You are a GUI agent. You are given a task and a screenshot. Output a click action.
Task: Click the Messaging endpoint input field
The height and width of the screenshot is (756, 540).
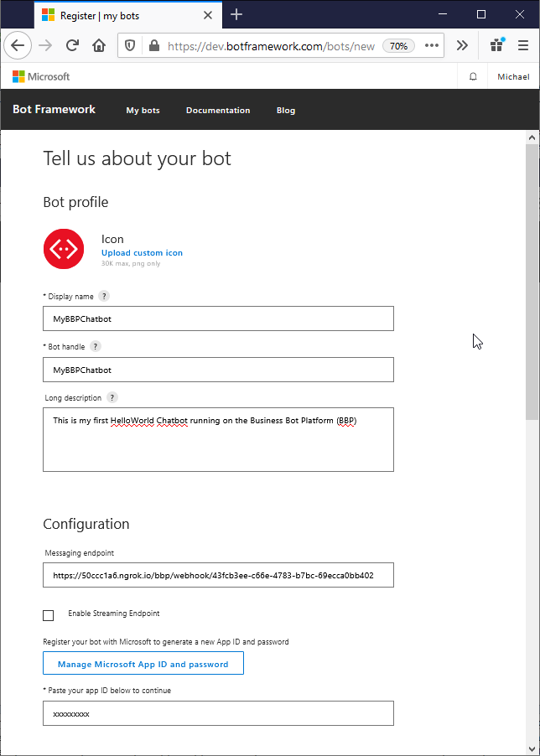[x=218, y=575]
